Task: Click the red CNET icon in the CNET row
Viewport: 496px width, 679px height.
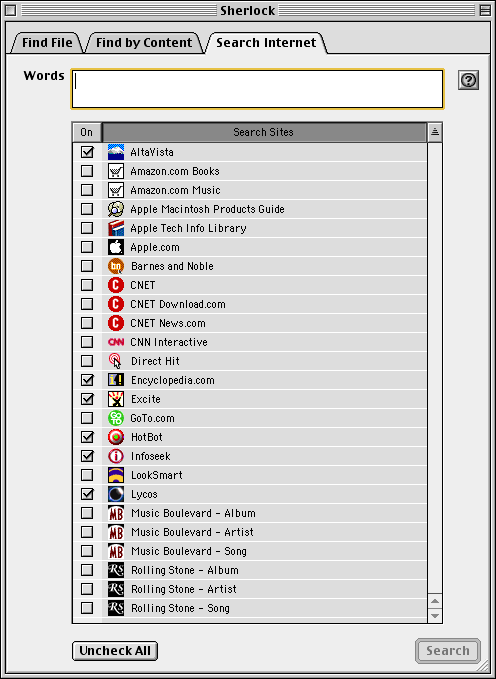Action: [116, 285]
